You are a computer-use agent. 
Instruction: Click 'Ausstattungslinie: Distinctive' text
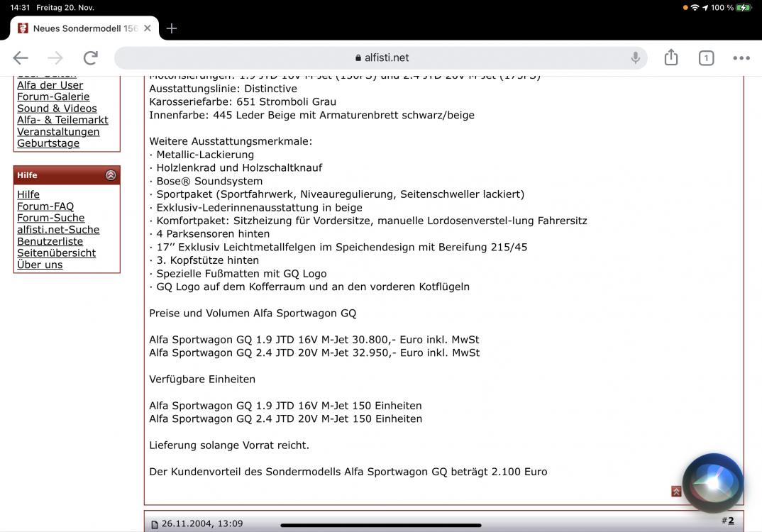(223, 89)
